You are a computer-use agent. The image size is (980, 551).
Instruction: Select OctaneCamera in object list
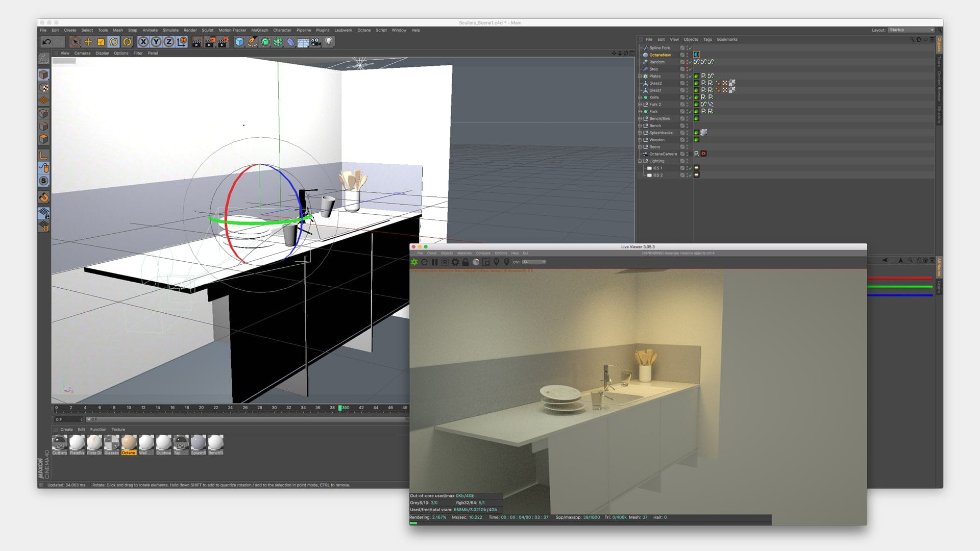coord(663,154)
